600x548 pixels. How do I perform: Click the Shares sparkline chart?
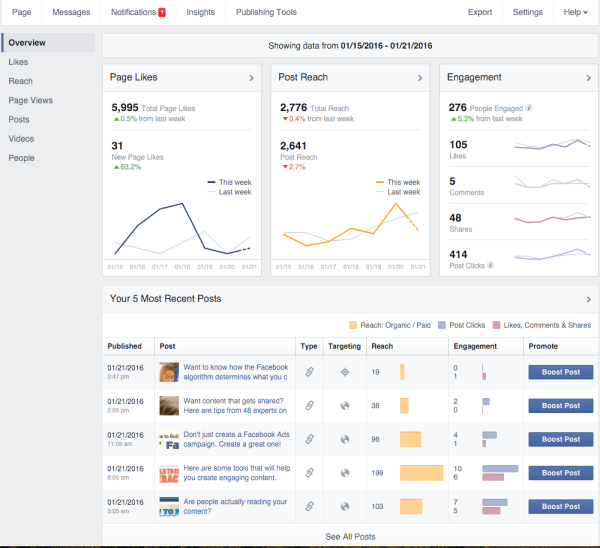552,218
